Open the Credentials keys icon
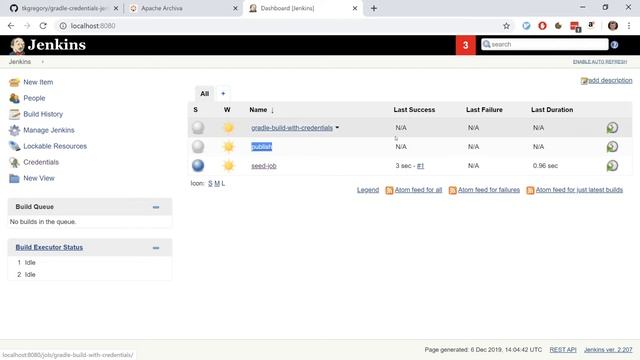Viewport: 640px width, 360px height. point(14,162)
